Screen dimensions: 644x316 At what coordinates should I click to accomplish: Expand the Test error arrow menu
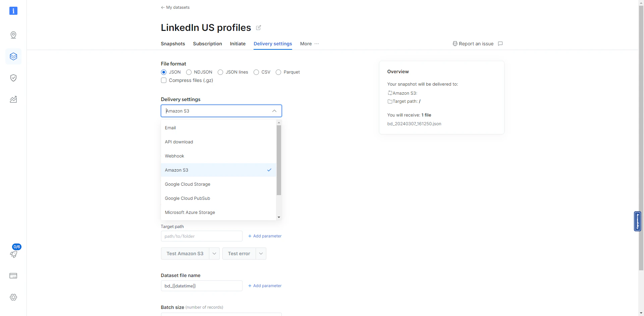[261, 254]
